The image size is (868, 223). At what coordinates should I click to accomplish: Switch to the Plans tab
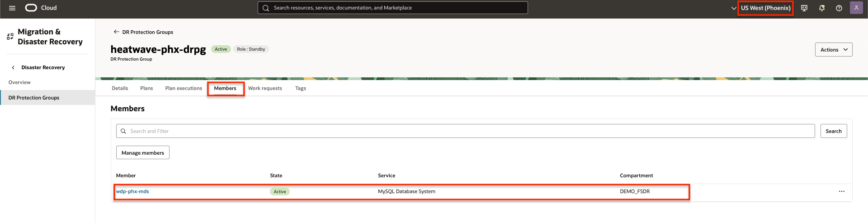pos(146,88)
